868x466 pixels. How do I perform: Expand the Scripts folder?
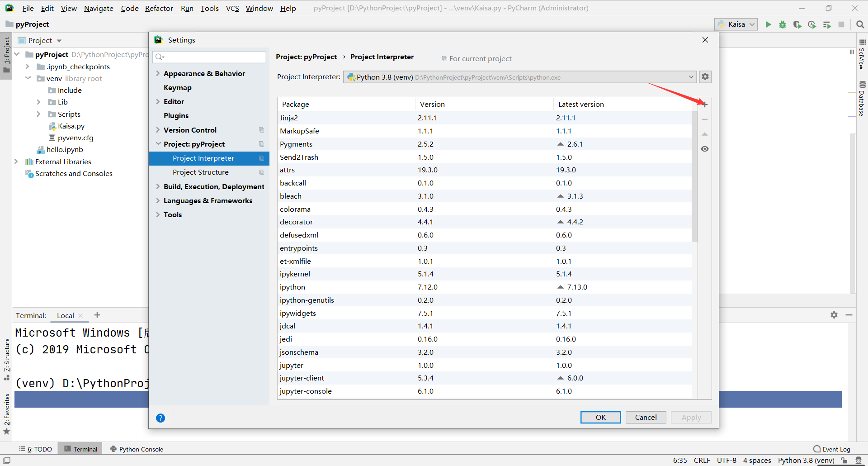click(x=39, y=114)
